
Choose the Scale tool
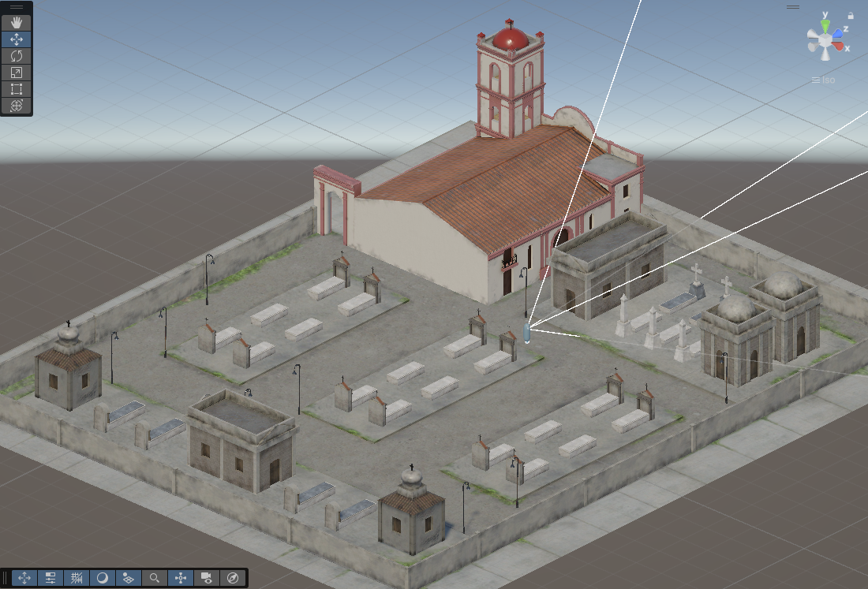click(x=17, y=73)
